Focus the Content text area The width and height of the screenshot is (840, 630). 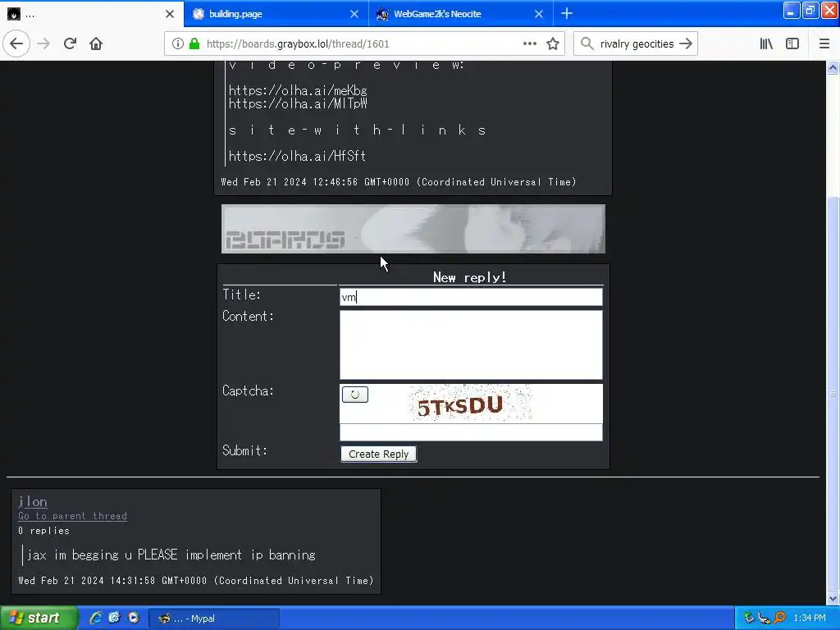click(x=471, y=345)
